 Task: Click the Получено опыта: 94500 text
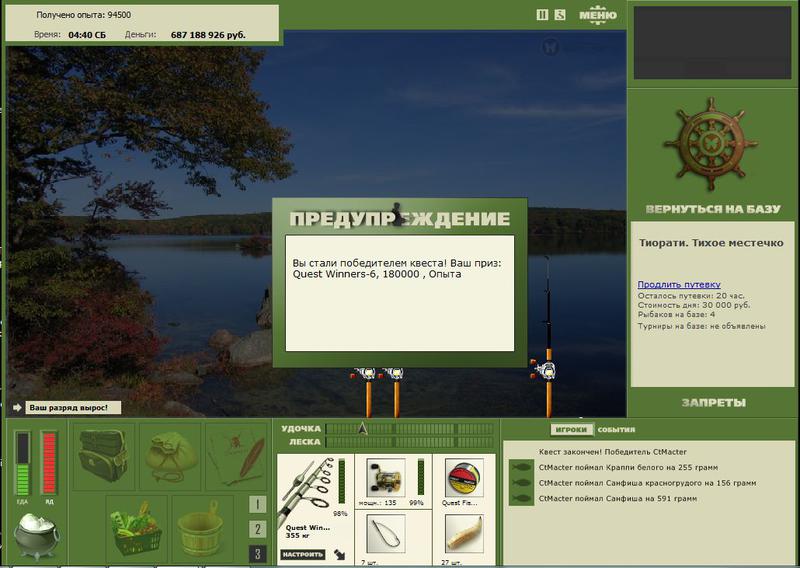(84, 15)
